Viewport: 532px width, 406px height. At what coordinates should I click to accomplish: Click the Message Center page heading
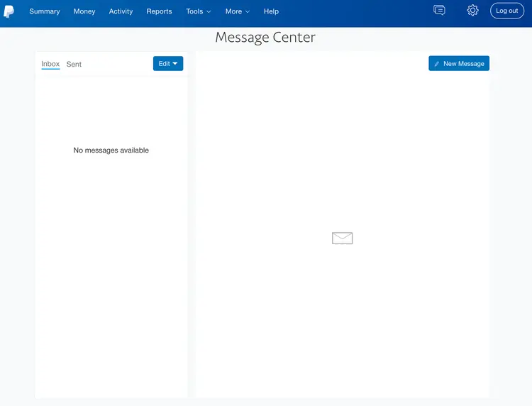pyautogui.click(x=265, y=38)
